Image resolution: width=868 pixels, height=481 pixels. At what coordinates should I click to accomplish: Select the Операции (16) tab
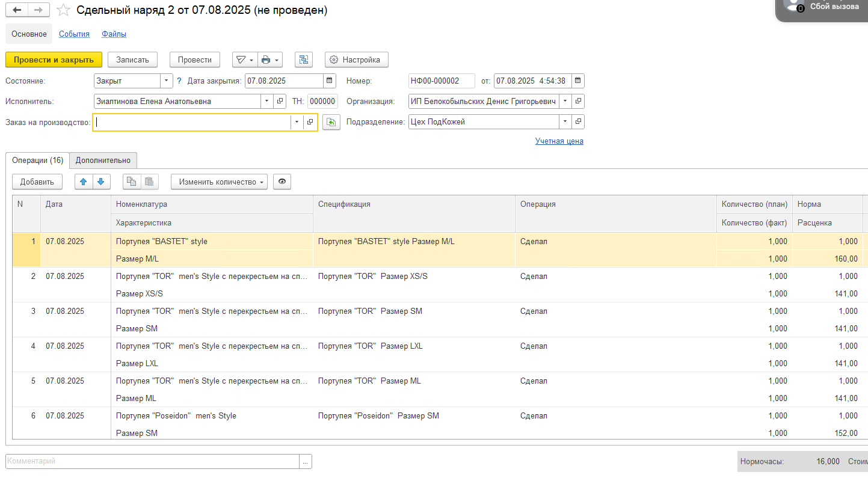click(38, 161)
